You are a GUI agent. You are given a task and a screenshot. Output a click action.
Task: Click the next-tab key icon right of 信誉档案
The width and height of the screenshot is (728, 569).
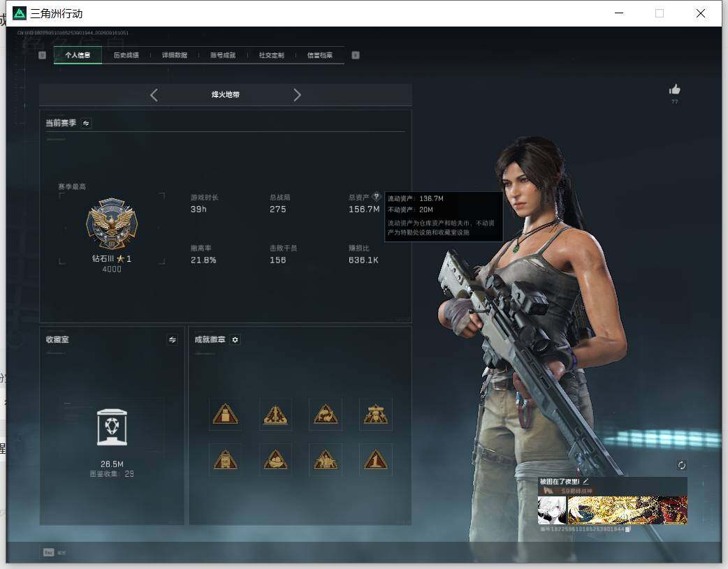356,55
